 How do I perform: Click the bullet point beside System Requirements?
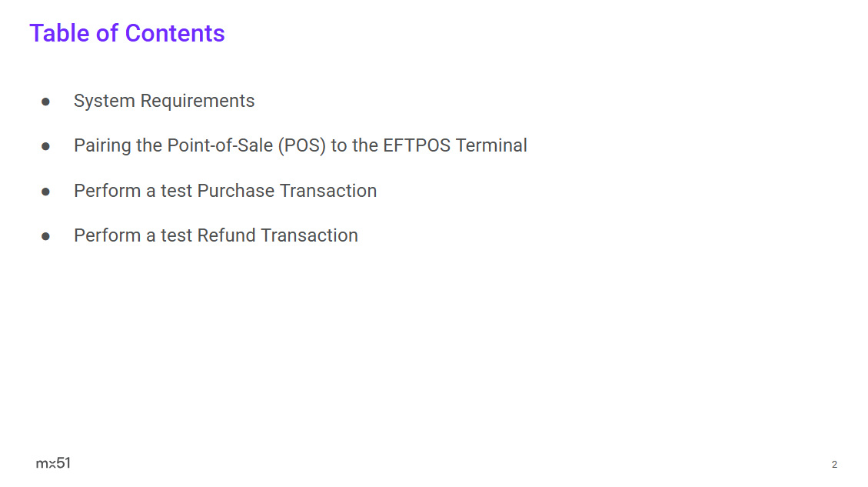pos(45,102)
